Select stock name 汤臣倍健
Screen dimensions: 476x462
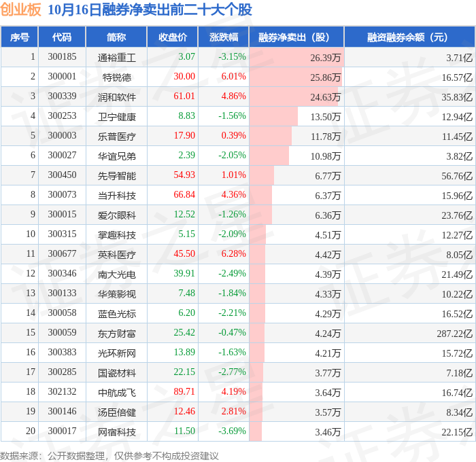point(116,412)
